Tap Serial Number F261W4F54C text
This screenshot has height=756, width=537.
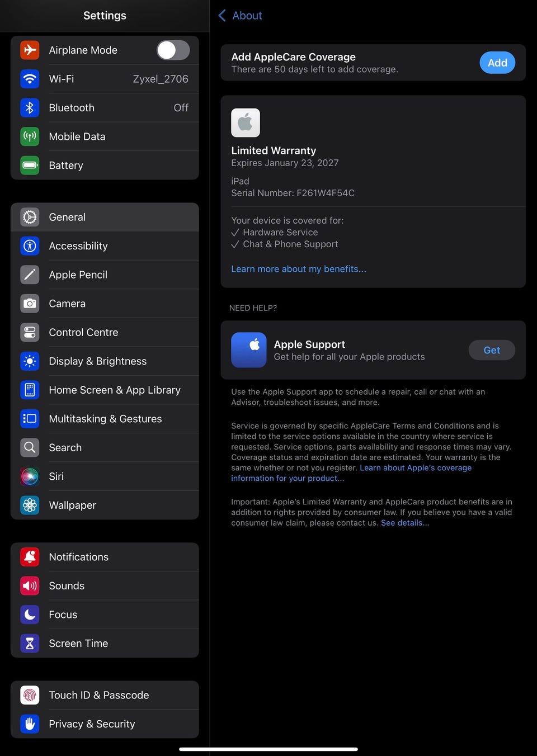pos(293,193)
